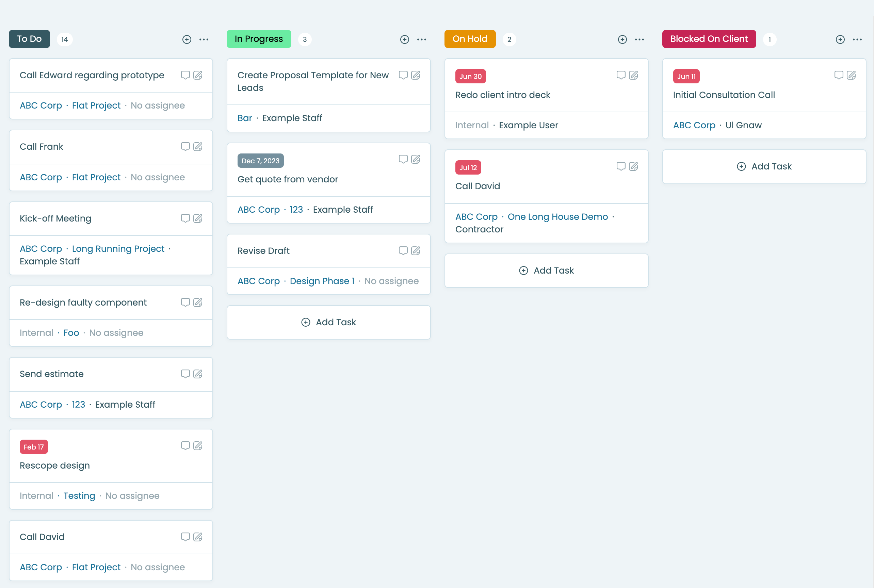Open the Blocked On Client options menu
This screenshot has height=588, width=874.
tap(858, 39)
